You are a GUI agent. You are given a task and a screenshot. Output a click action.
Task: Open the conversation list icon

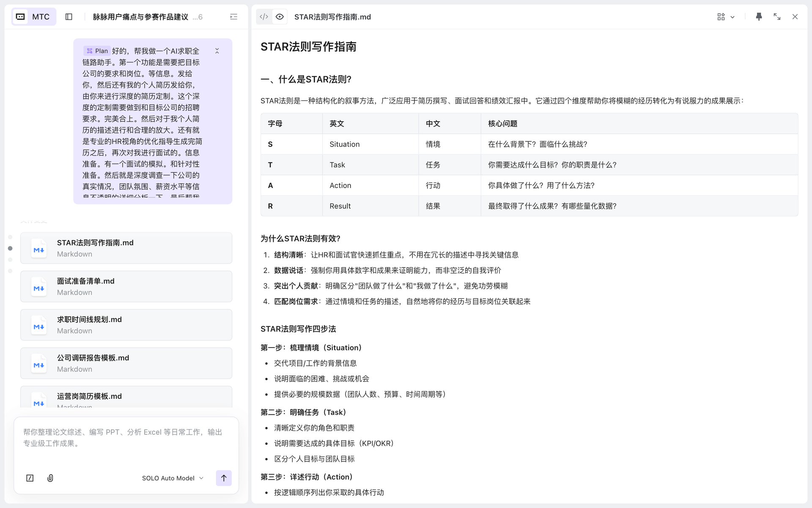(x=233, y=17)
